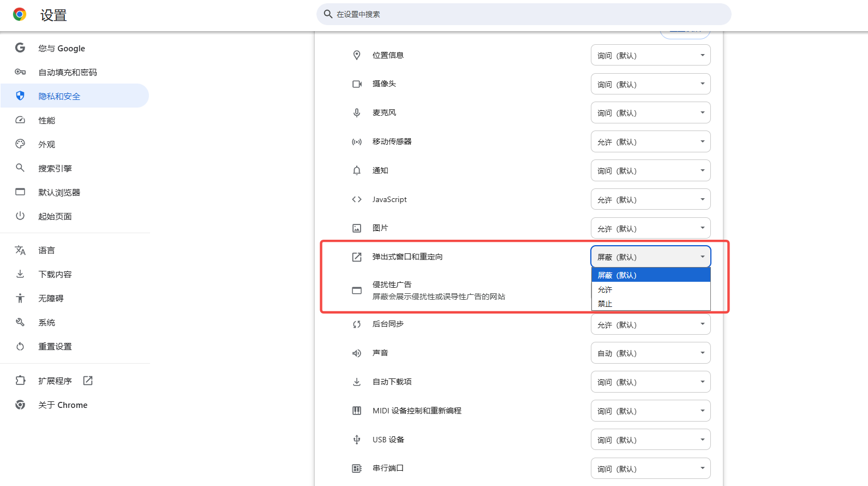
Task: Select 允许 option in open list
Action: pyautogui.click(x=651, y=289)
